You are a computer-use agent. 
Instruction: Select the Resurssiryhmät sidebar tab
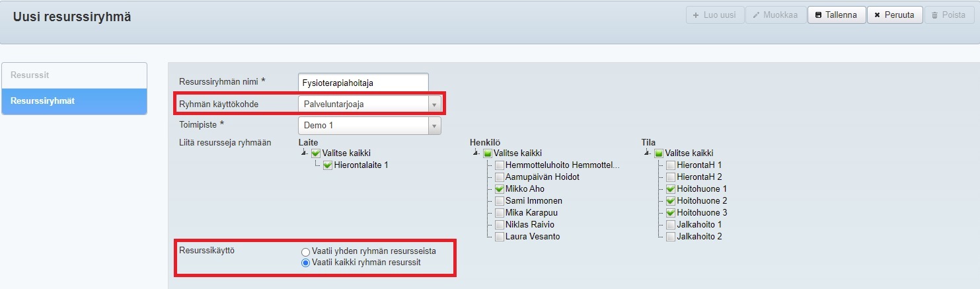74,101
